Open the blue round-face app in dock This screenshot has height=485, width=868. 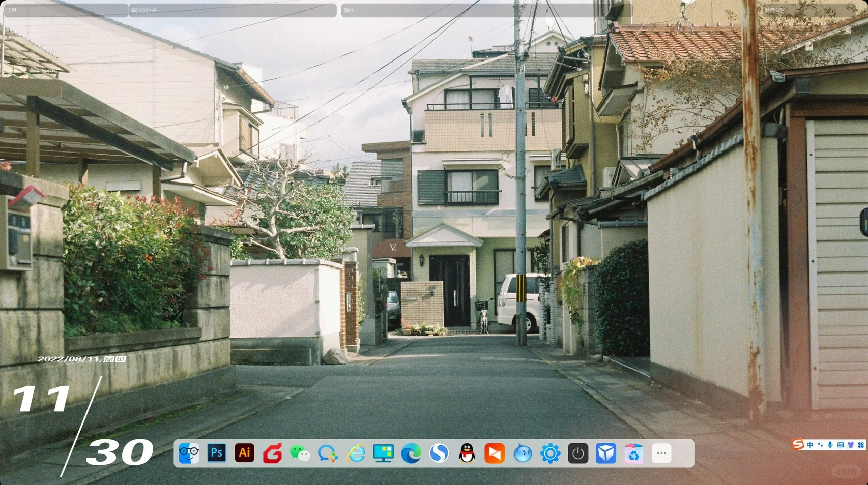click(x=523, y=453)
